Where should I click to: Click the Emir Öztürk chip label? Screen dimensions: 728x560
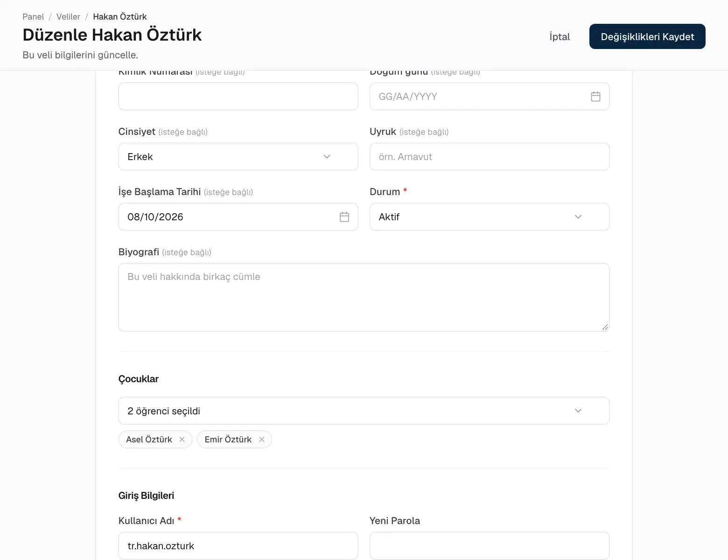click(x=228, y=440)
